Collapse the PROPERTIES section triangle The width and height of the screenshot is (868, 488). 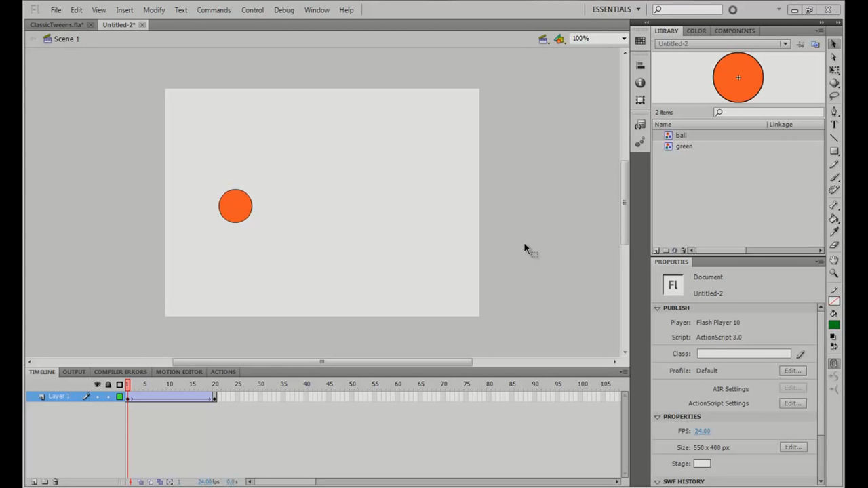(x=657, y=417)
